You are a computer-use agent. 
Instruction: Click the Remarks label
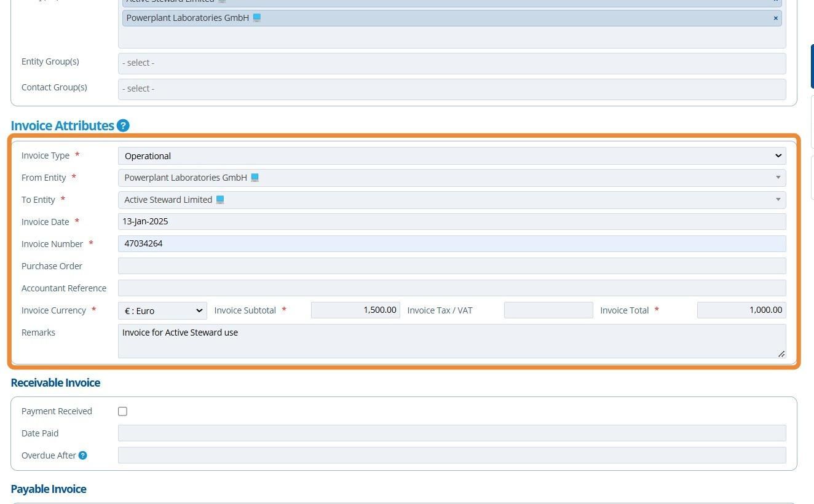(x=38, y=333)
